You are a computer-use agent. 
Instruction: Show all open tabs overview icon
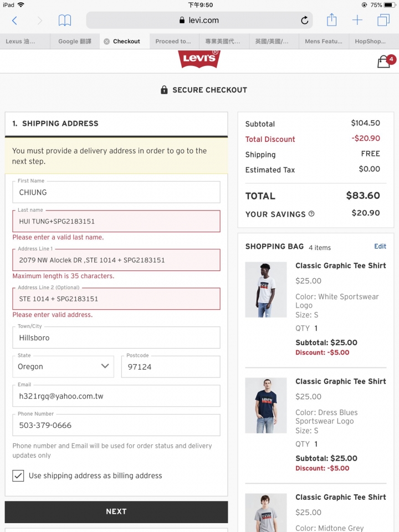pos(383,20)
